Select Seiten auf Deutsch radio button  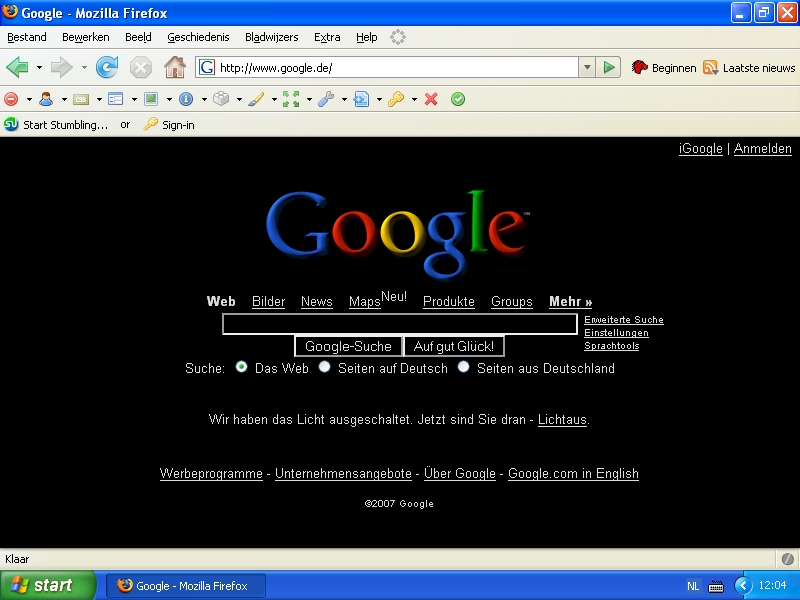click(x=324, y=367)
